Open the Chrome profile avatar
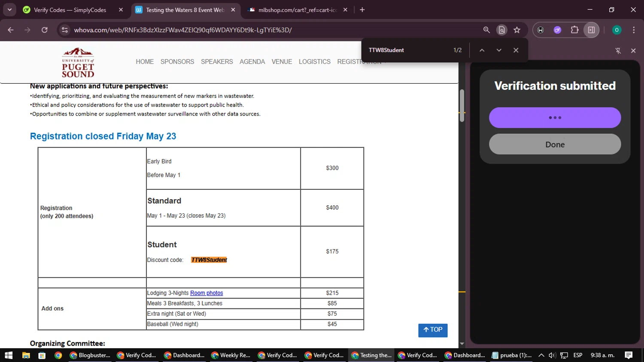Viewport: 644px width, 362px height. click(617, 30)
